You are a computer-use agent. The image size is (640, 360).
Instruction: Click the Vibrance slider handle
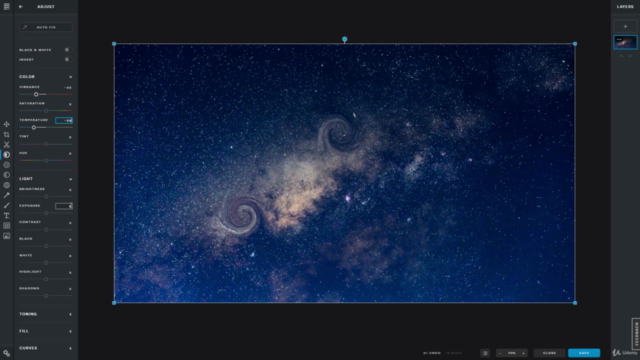point(36,94)
